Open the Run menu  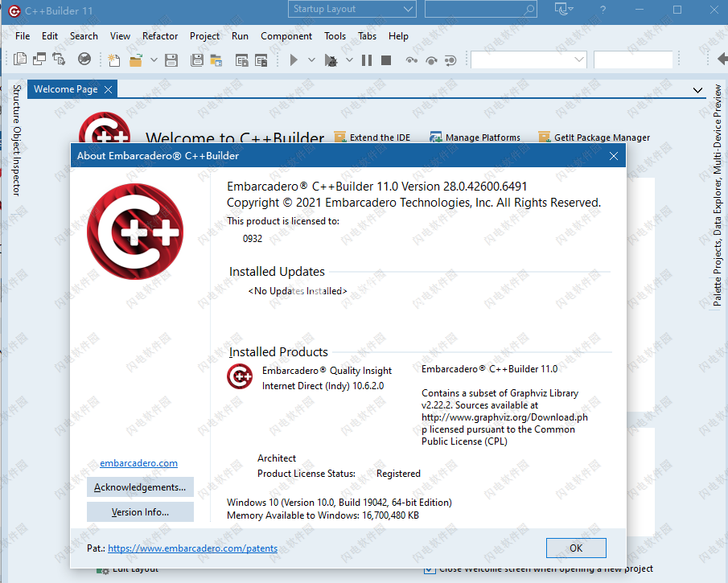pos(240,36)
